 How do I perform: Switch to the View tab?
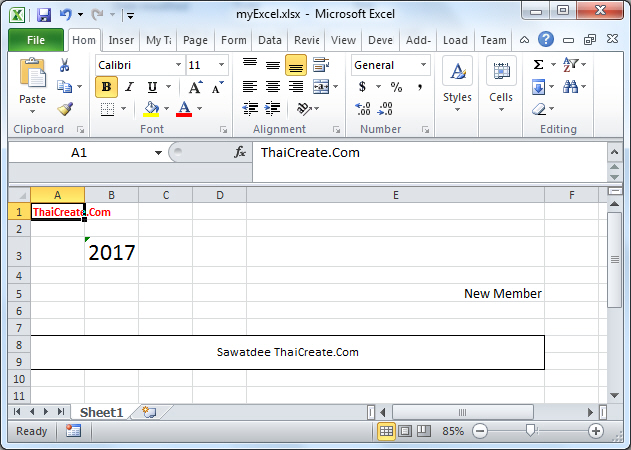pyautogui.click(x=343, y=40)
